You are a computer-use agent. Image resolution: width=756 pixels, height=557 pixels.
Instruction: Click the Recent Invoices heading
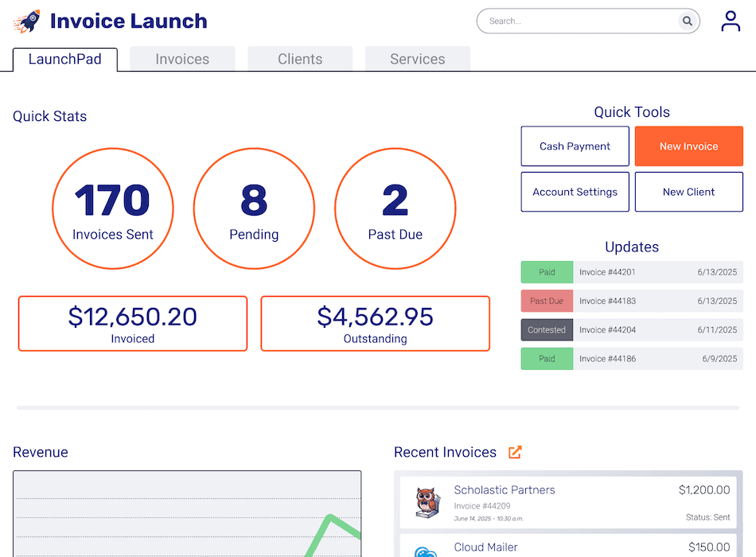[445, 452]
